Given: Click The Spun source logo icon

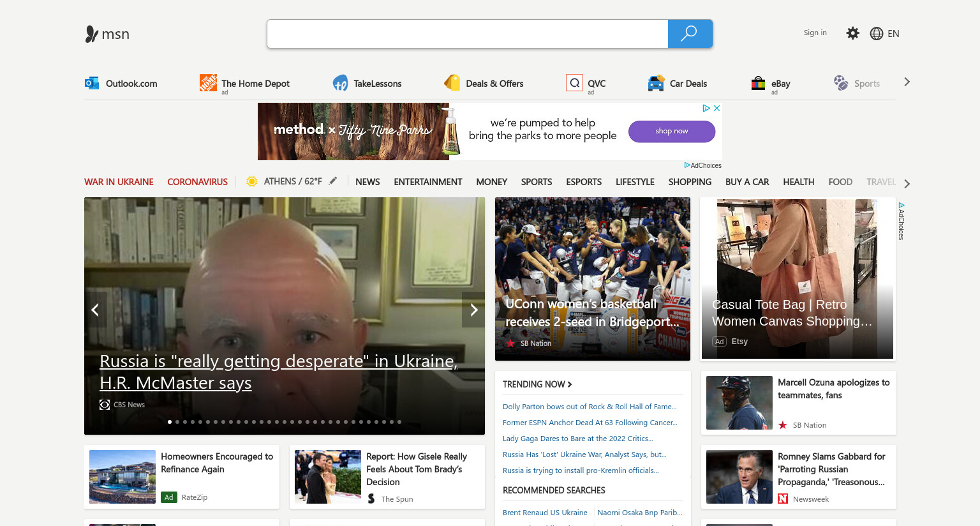Looking at the screenshot, I should [371, 499].
